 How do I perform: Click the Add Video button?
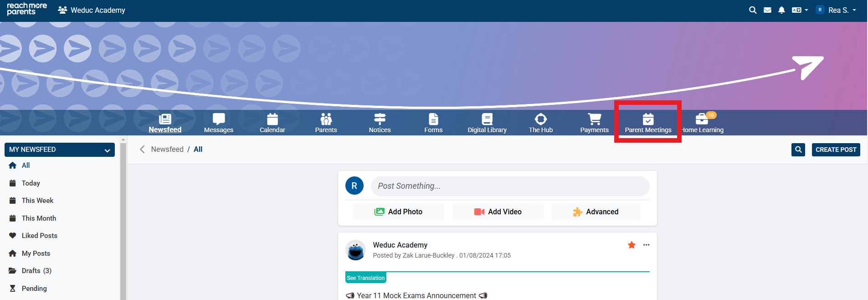tap(498, 212)
